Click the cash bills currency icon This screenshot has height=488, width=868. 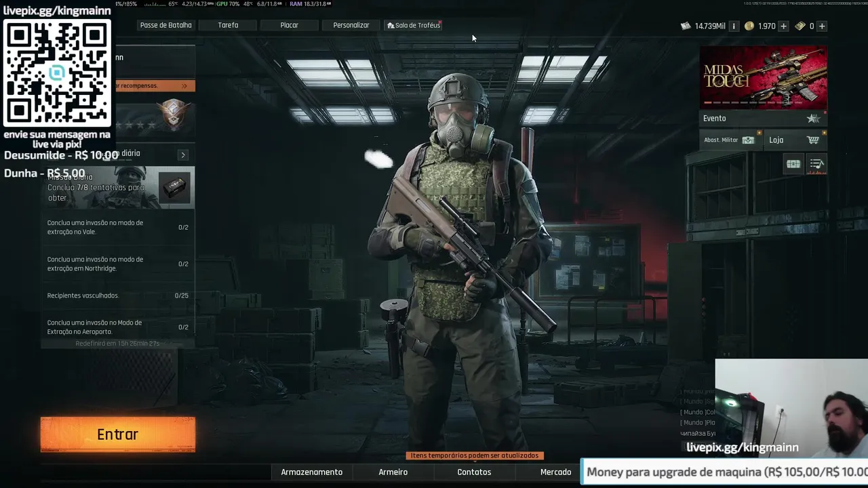pyautogui.click(x=686, y=26)
